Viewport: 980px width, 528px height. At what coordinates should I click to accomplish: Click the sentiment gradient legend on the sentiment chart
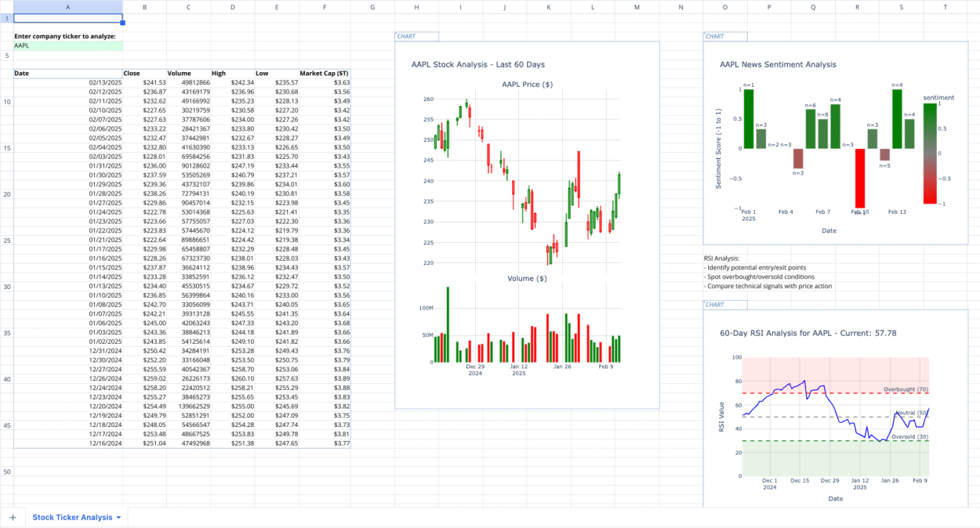coord(929,154)
